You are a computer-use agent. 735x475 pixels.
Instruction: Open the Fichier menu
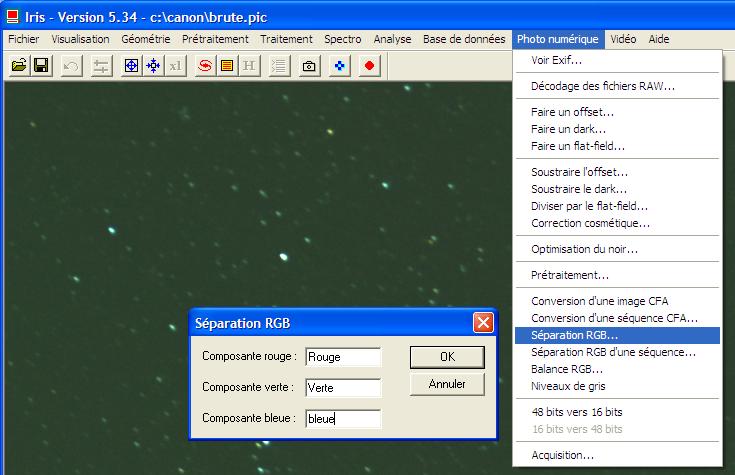click(24, 39)
